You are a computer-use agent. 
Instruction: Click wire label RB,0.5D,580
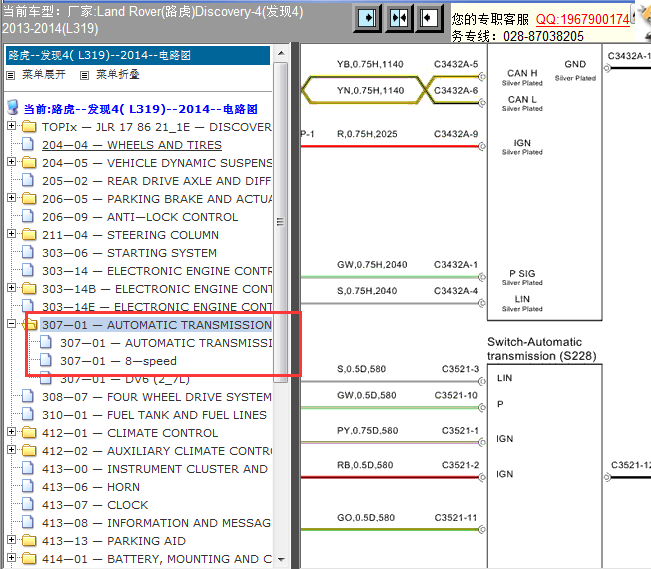click(x=365, y=465)
